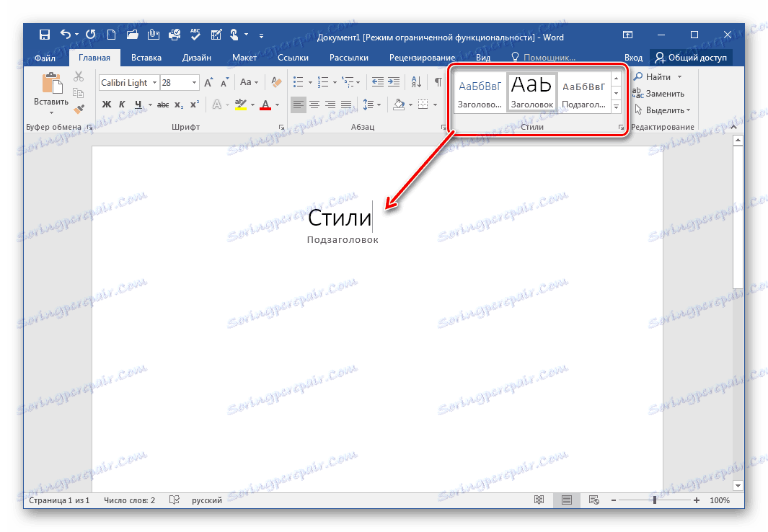Image resolution: width=768 pixels, height=532 pixels.
Task: Click the Save icon in title bar
Action: (x=45, y=35)
